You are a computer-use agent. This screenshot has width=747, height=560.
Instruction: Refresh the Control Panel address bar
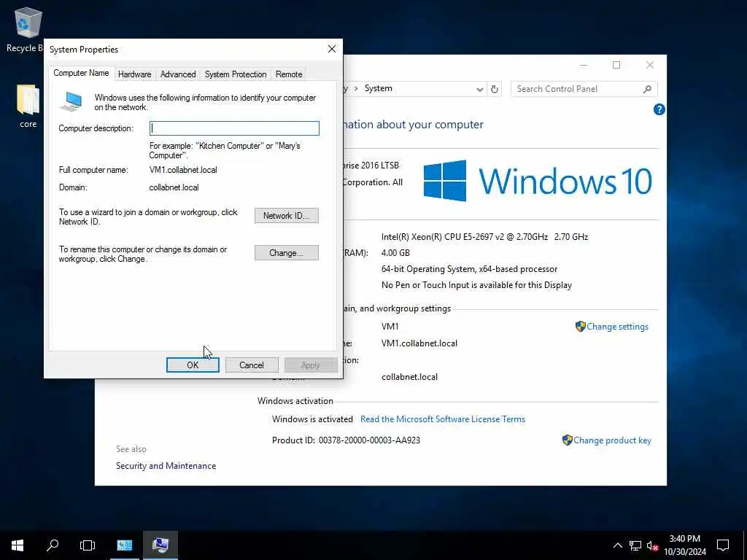pos(495,89)
